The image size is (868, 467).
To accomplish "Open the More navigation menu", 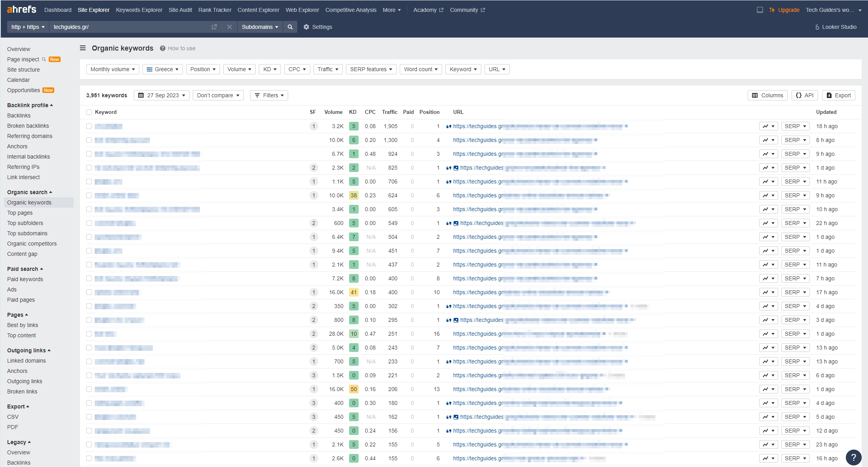I will 391,9.
